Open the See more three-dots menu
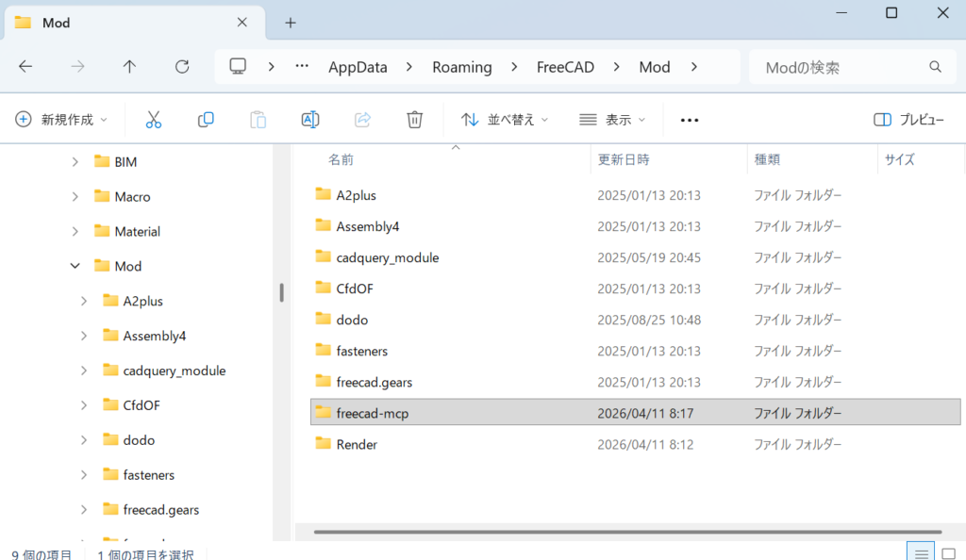Image resolution: width=966 pixels, height=560 pixels. click(x=689, y=120)
